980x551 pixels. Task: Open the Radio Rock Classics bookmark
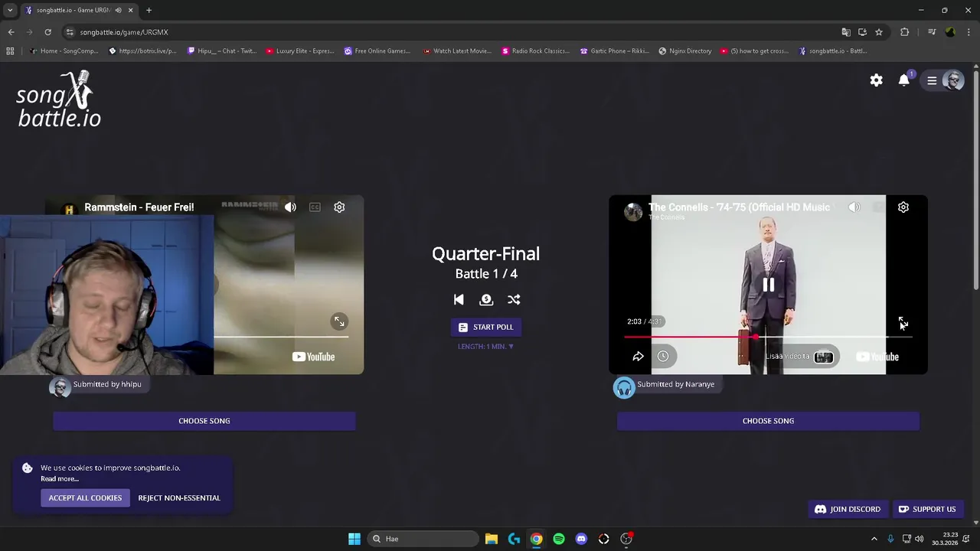[x=535, y=51]
